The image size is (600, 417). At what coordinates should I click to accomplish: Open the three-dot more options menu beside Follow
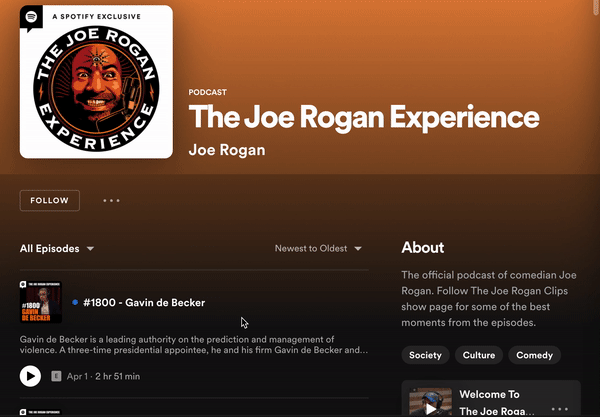click(x=111, y=200)
